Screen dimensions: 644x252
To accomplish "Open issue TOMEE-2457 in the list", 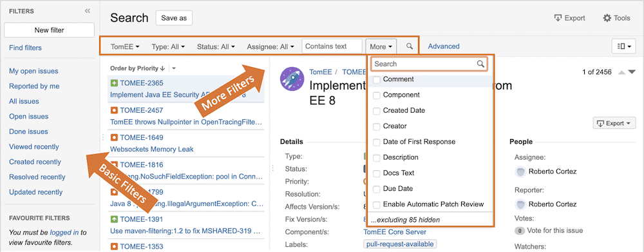I will [142, 110].
